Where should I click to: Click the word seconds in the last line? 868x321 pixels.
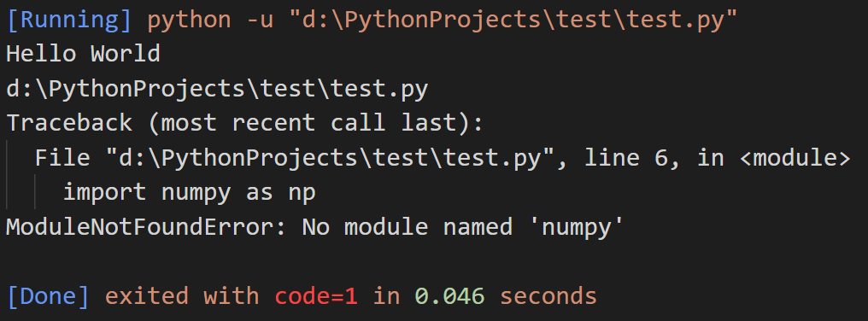[548, 296]
